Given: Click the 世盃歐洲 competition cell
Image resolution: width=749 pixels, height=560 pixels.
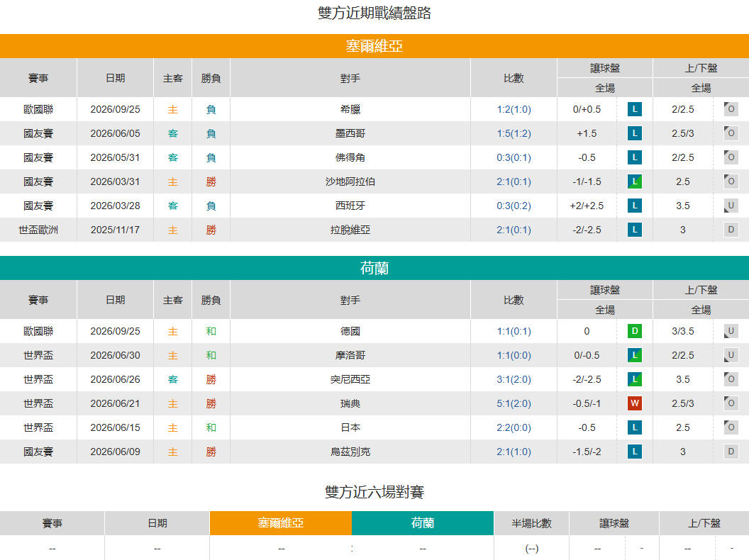Looking at the screenshot, I should 38,230.
